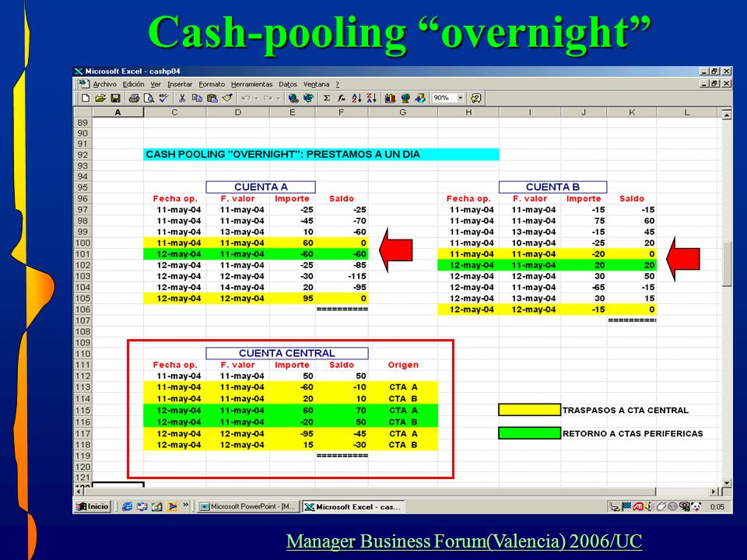Image resolution: width=747 pixels, height=560 pixels.
Task: Launch the Chart Wizard icon
Action: point(390,98)
